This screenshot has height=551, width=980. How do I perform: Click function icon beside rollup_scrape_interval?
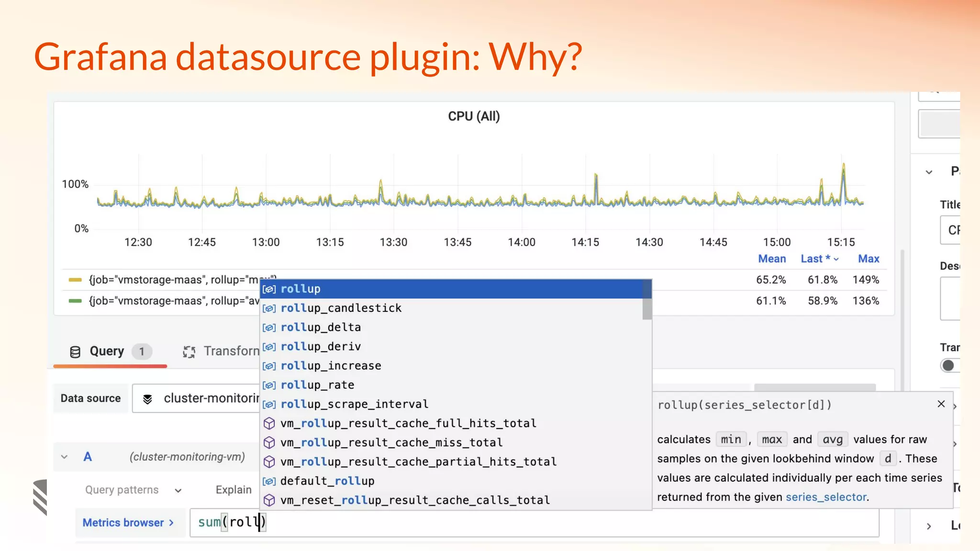[x=269, y=404]
